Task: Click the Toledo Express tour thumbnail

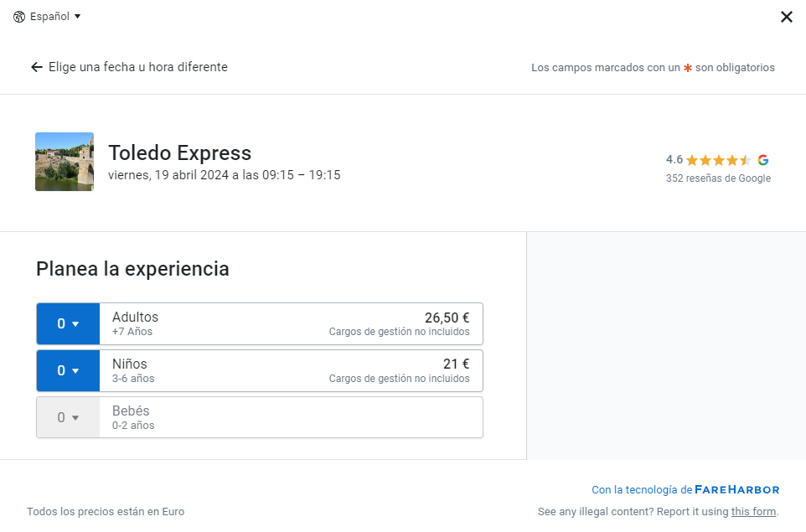Action: (65, 162)
